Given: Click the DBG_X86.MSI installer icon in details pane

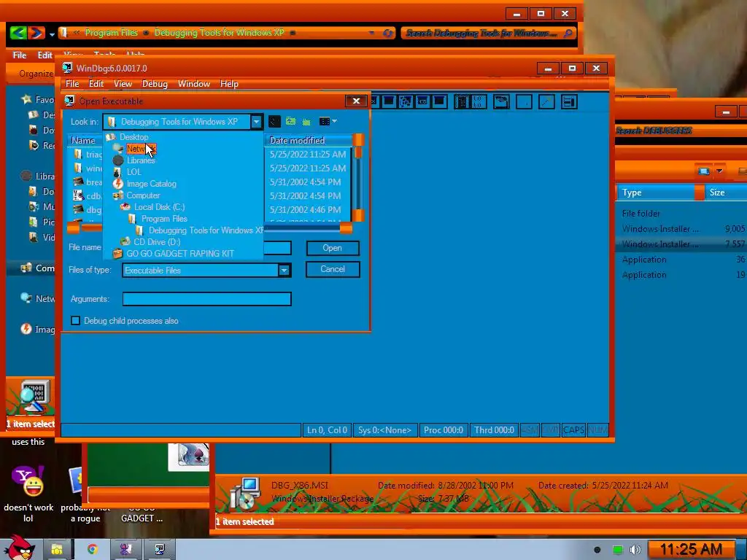Looking at the screenshot, I should coord(244,494).
